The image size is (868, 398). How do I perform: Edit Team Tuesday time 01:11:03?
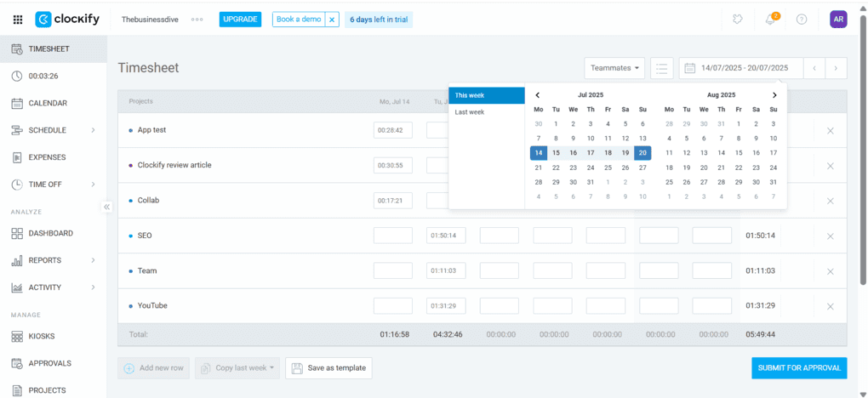pyautogui.click(x=446, y=270)
